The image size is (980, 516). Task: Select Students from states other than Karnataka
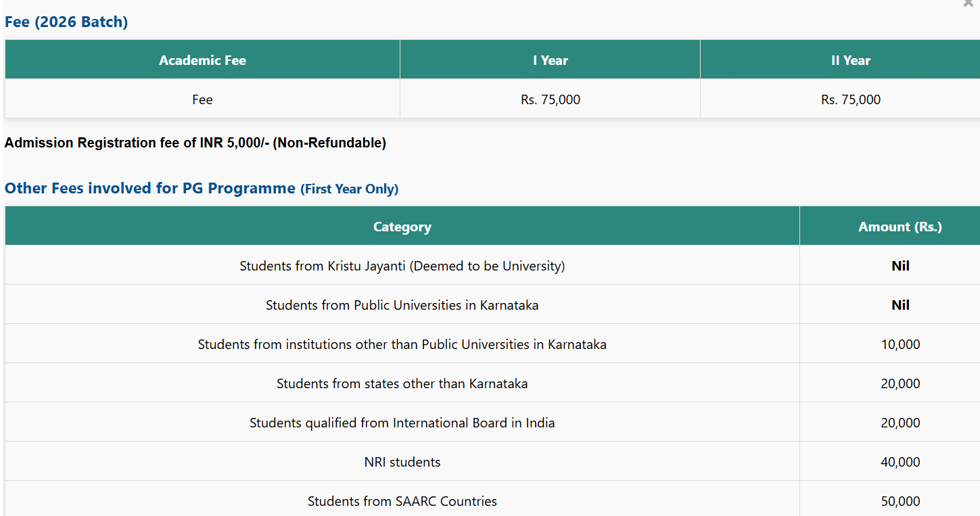click(x=402, y=383)
